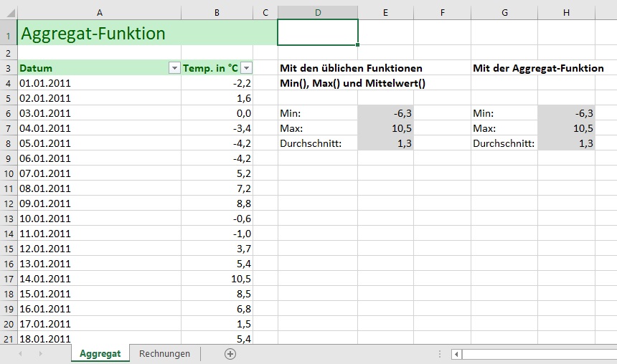Select the Min value -6,3 in column H

566,113
